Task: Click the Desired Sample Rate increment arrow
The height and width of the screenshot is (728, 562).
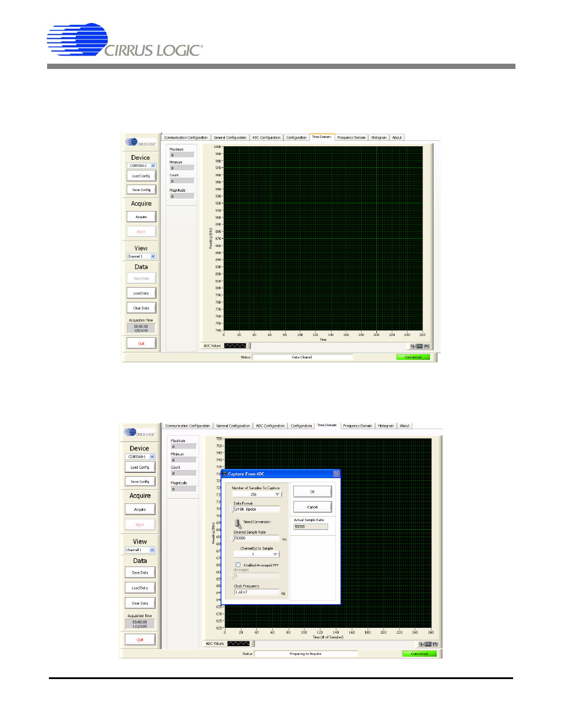Action: (x=233, y=536)
